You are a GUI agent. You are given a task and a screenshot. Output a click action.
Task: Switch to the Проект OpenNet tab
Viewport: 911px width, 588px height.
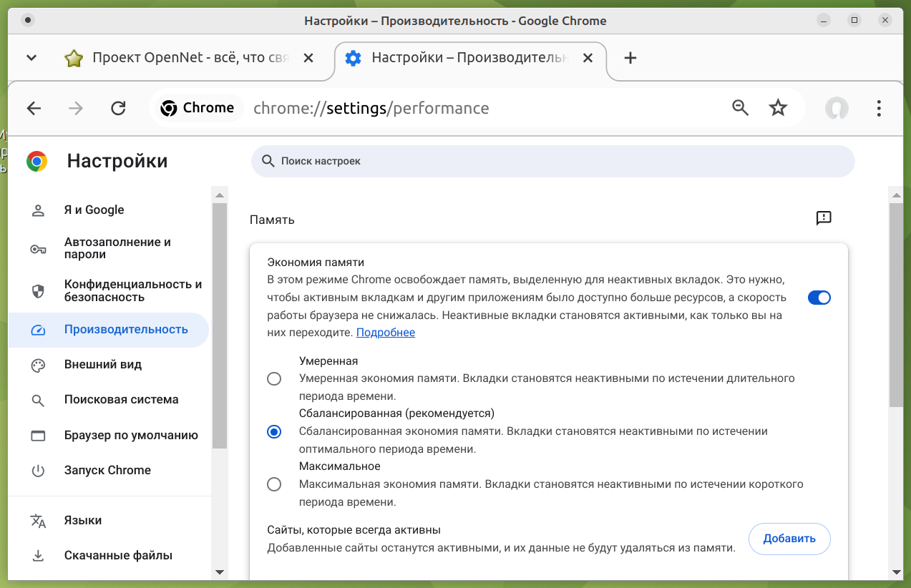(x=190, y=58)
